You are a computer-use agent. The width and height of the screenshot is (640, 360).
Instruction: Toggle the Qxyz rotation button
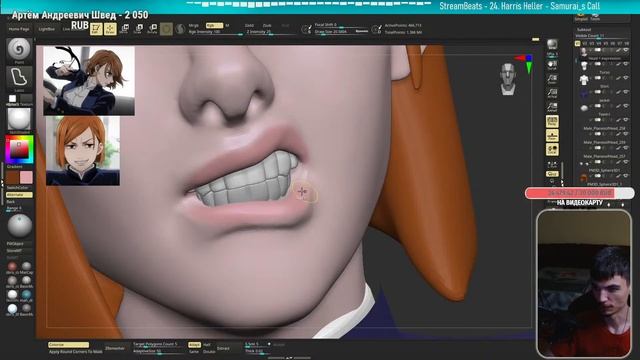552,174
